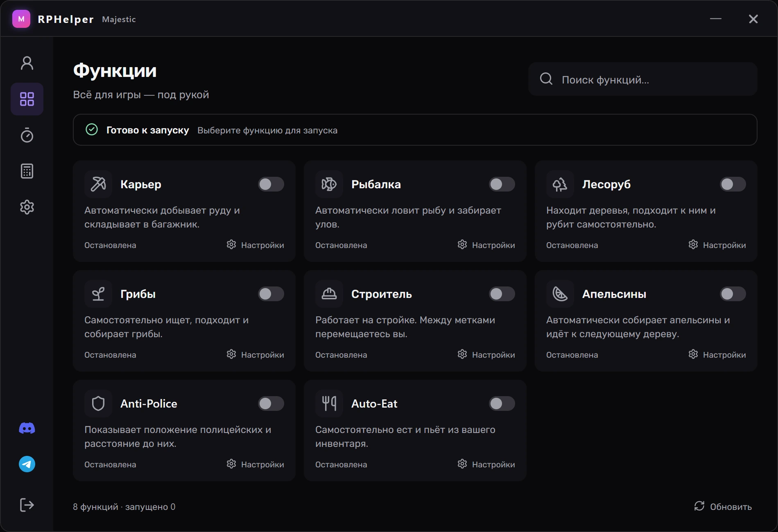The height and width of the screenshot is (532, 778).
Task: Click the Majestic server label in title bar
Action: pos(119,19)
